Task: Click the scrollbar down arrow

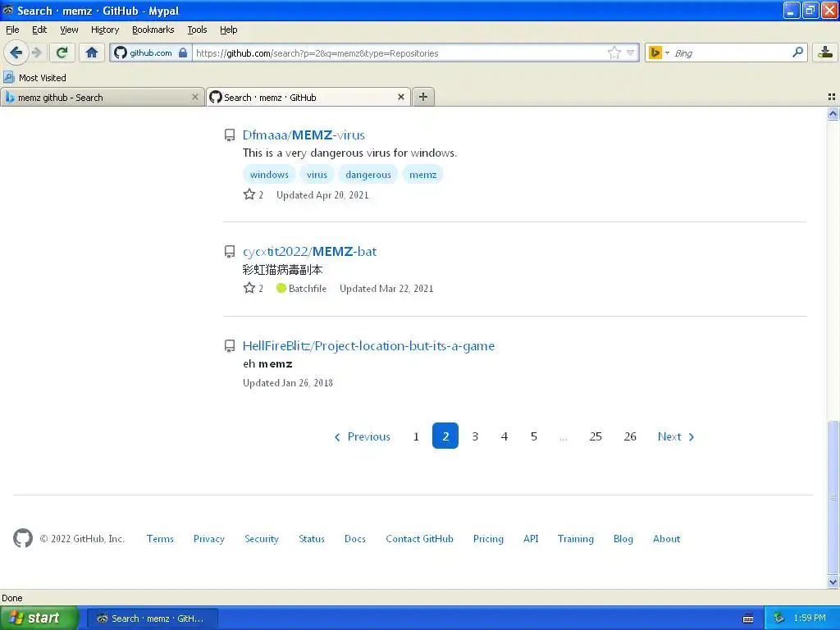Action: point(833,582)
